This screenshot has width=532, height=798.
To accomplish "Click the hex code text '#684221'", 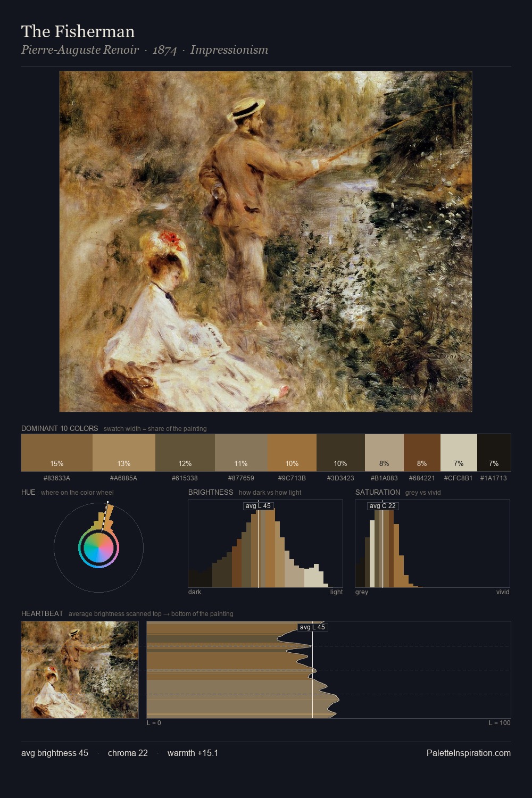I will pyautogui.click(x=422, y=478).
